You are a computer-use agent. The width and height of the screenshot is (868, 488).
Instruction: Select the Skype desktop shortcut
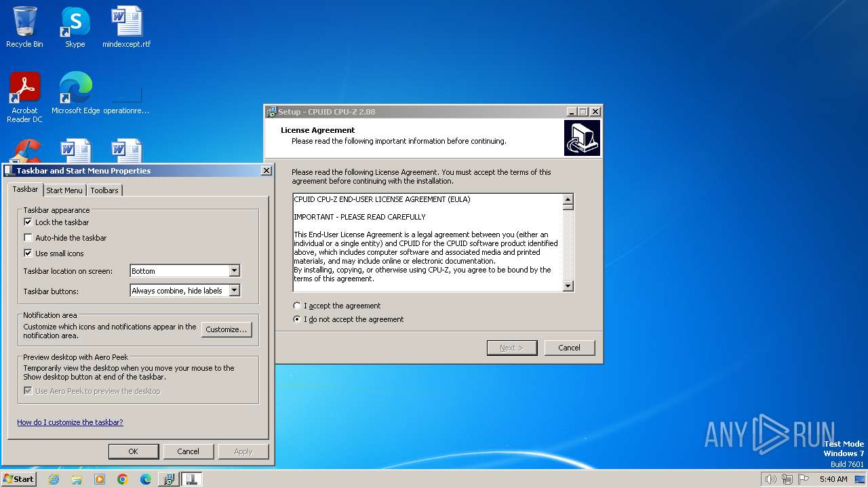(75, 27)
